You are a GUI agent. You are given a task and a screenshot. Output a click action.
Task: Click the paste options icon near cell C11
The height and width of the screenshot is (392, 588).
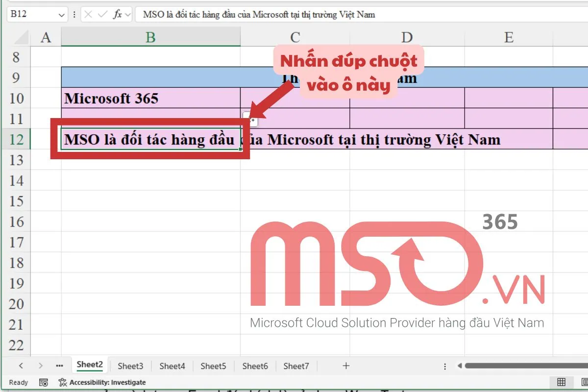pyautogui.click(x=250, y=119)
